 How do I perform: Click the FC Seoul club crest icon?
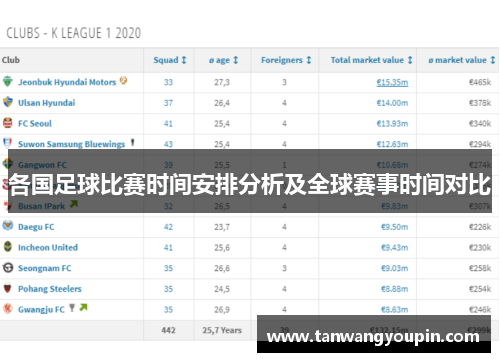(8, 123)
